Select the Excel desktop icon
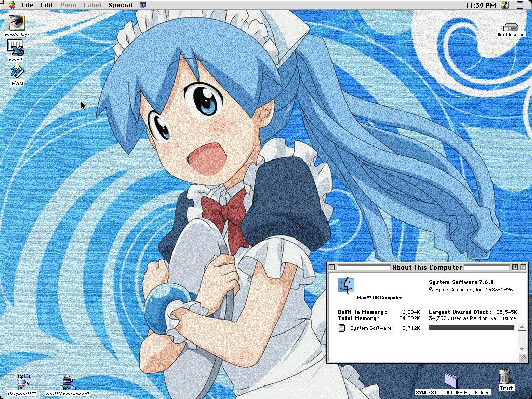Screen dimensions: 532x399 [16, 48]
